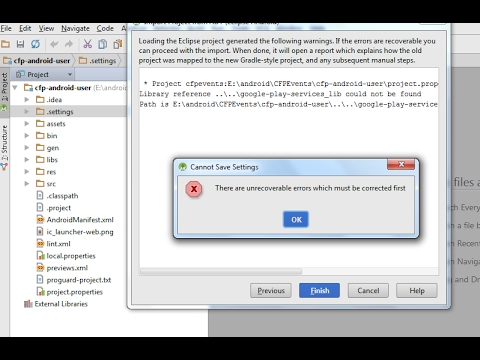The height and width of the screenshot is (360, 480).
Task: Click the Finish button
Action: (x=319, y=291)
